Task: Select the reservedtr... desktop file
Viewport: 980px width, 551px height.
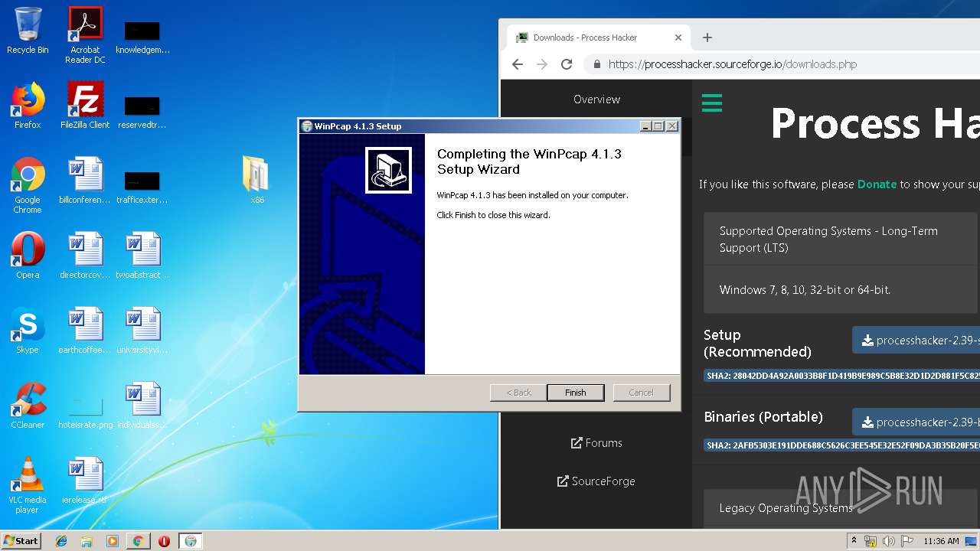Action: (142, 112)
